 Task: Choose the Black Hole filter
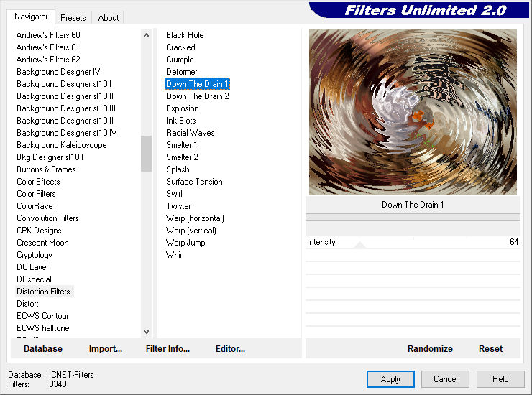coord(185,35)
